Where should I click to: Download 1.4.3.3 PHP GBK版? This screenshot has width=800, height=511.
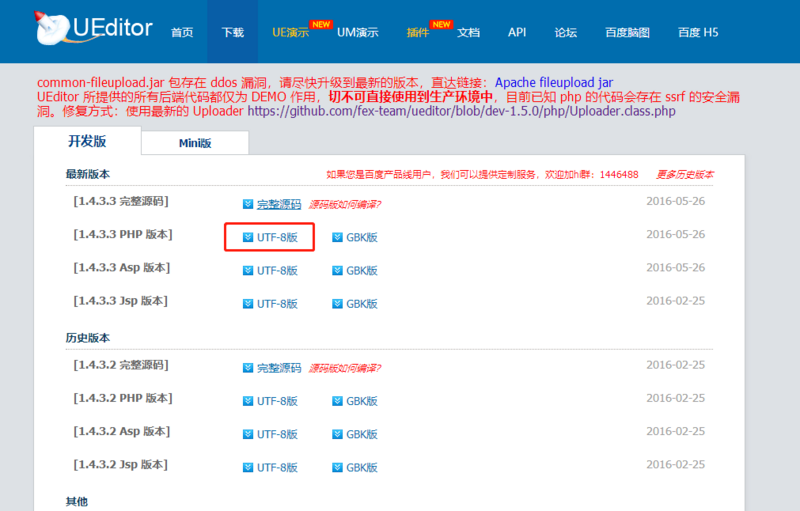362,238
